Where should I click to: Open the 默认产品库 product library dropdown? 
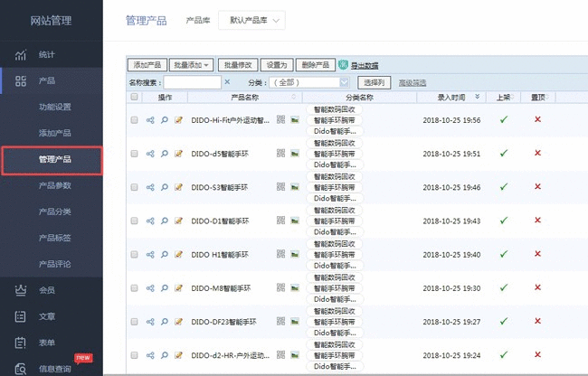251,19
